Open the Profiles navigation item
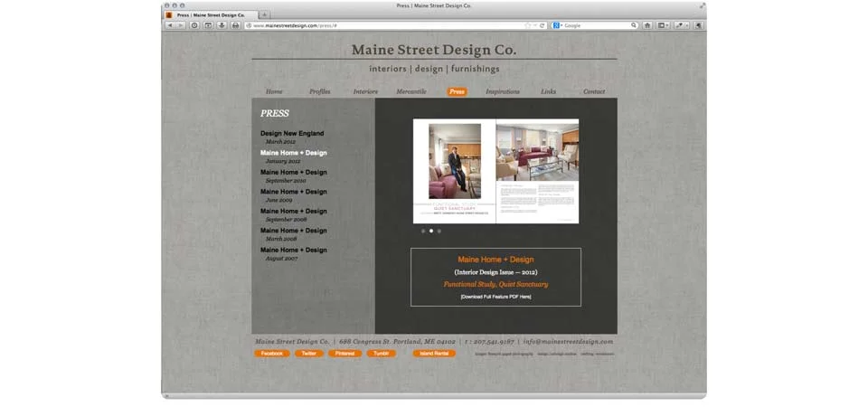Viewport: 868px width, 407px height. 320,92
